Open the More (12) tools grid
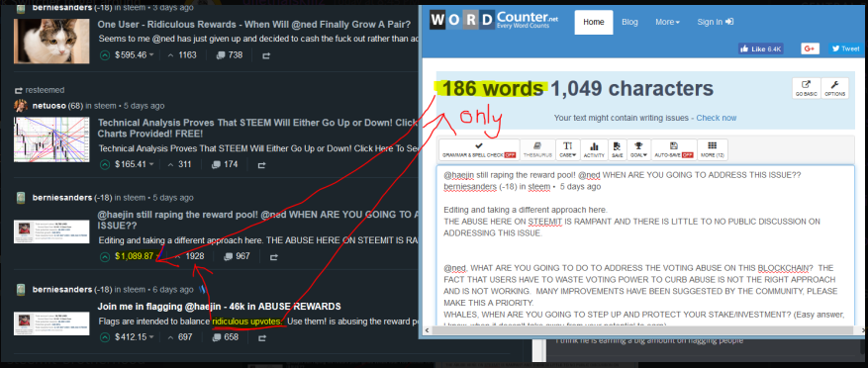The width and height of the screenshot is (868, 368). point(713,150)
